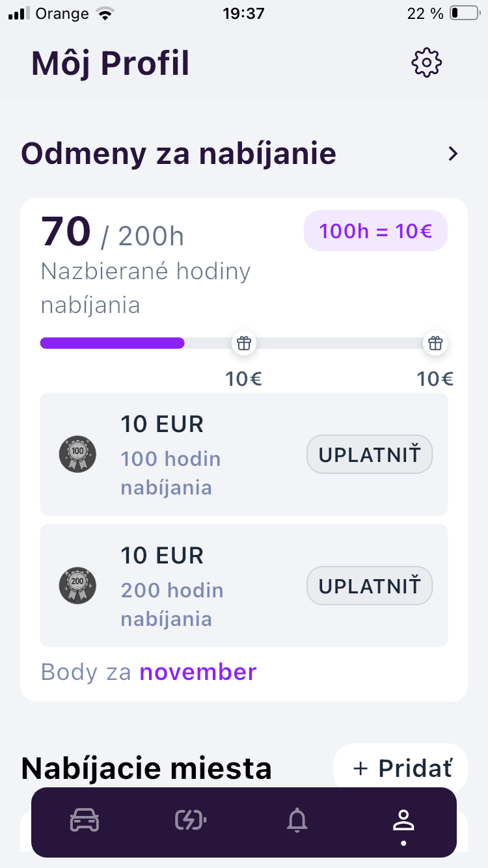Open notifications bell icon
The width and height of the screenshot is (488, 868).
click(297, 821)
